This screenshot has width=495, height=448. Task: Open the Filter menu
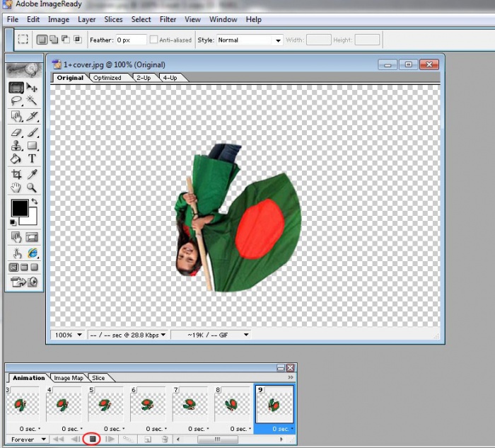168,20
